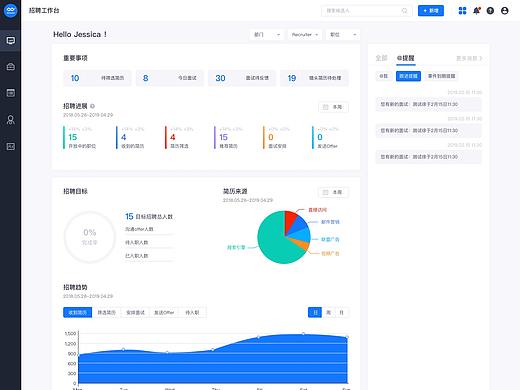Image resolution: width=520 pixels, height=390 pixels.
Task: Click the purple stat 15 in recruiting progress
Action: pos(230,137)
